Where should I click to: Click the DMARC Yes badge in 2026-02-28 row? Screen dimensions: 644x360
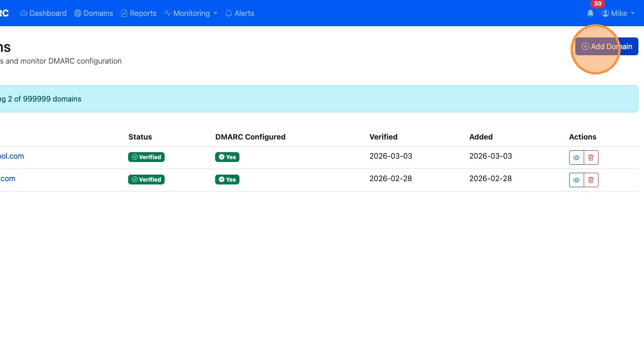(227, 179)
